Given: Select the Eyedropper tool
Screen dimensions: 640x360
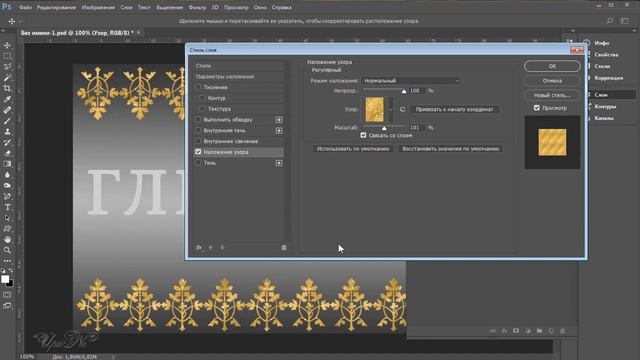Looking at the screenshot, I should (7, 99).
